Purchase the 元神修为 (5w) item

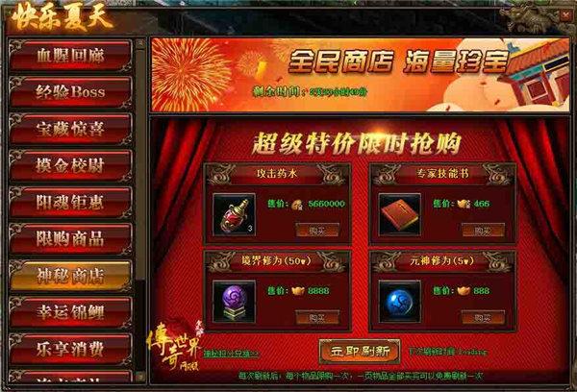coord(483,317)
